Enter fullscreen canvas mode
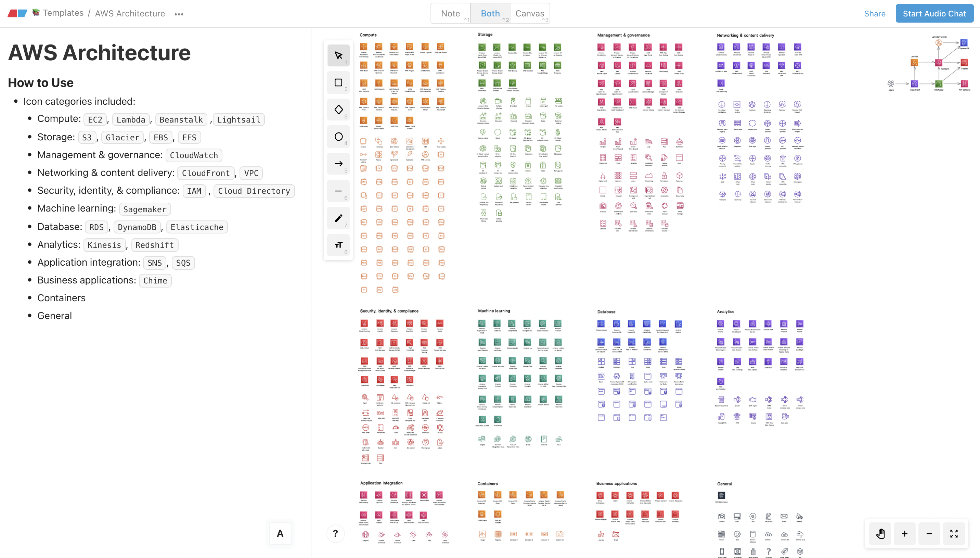 [954, 533]
